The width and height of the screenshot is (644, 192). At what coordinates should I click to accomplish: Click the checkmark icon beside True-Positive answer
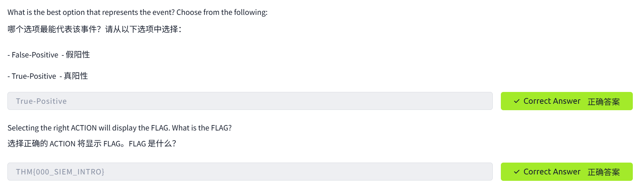(516, 101)
